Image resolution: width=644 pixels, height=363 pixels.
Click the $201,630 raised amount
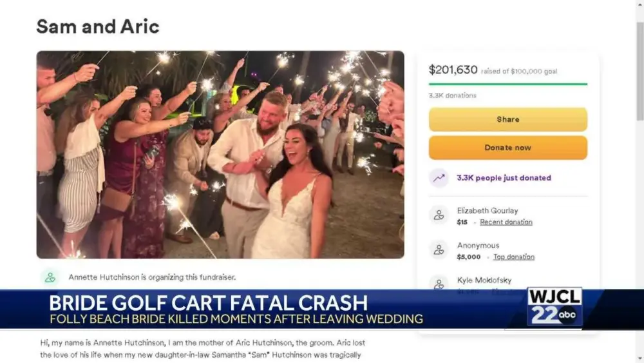tap(453, 70)
